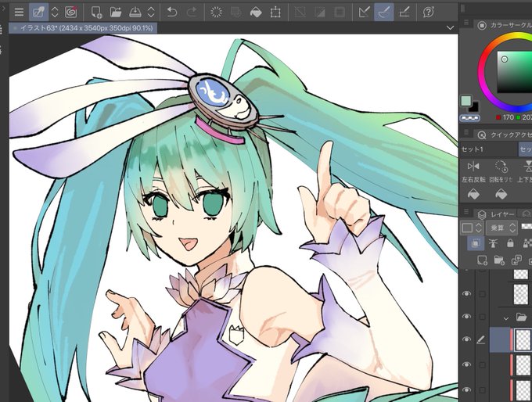This screenshot has width=532, height=402.
Task: Click the selected layer's thumbnail
Action: 523,339
